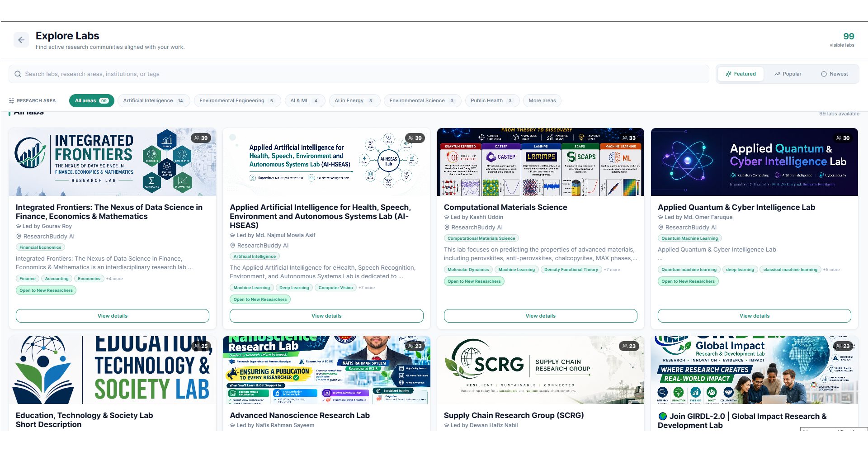Filter by Environmental Engineering chip
Viewport: 868px width, 466px height.
[237, 101]
